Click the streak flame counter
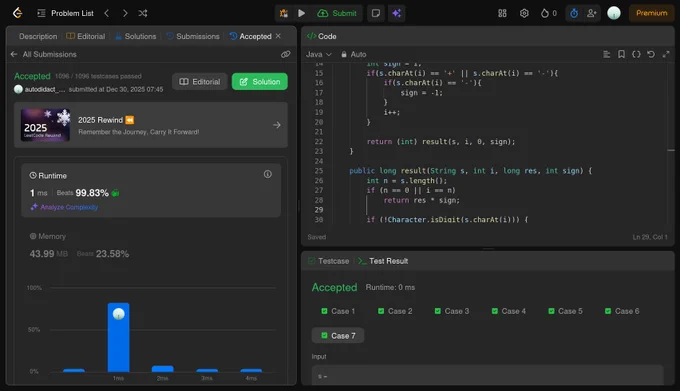This screenshot has width=680, height=391. point(549,13)
